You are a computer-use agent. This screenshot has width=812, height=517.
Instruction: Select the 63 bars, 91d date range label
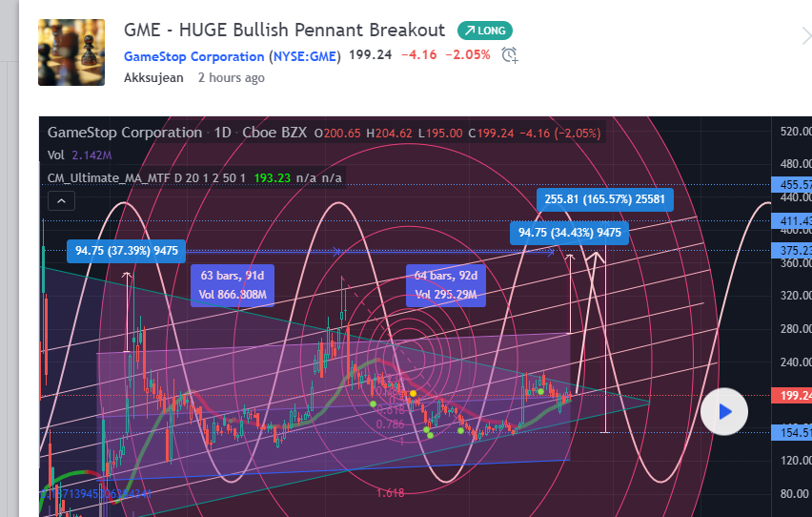233,285
